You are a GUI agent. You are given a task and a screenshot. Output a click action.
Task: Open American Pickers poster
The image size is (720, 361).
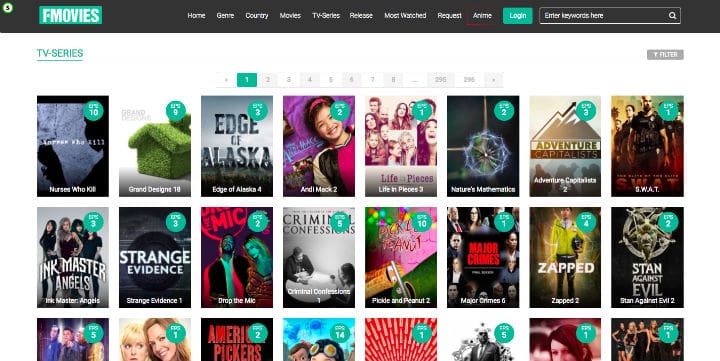click(237, 339)
